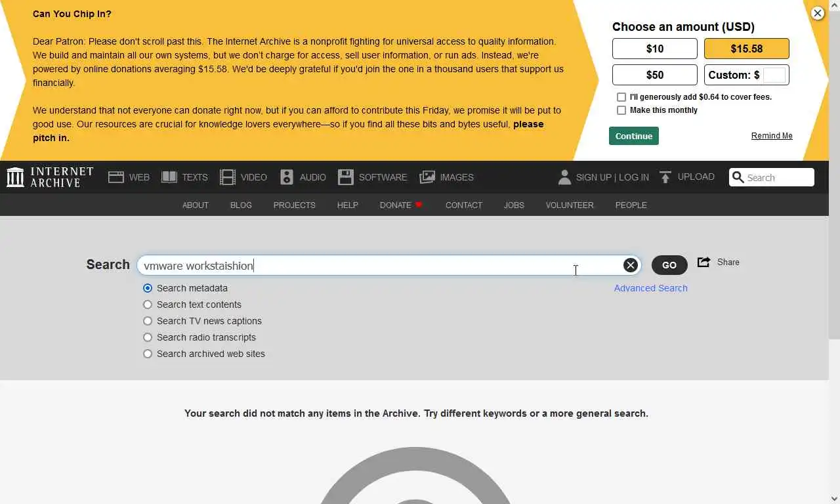
Task: Click the LOG IN link
Action: 634,177
